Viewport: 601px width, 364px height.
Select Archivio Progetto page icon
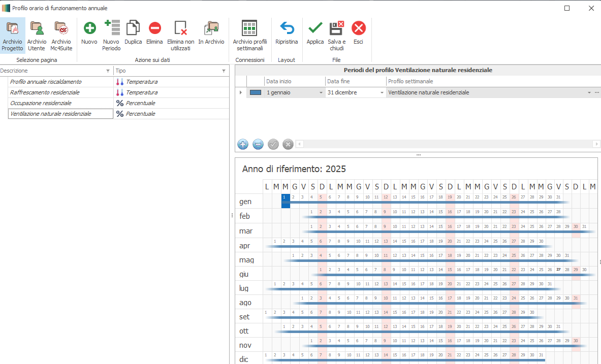click(12, 36)
